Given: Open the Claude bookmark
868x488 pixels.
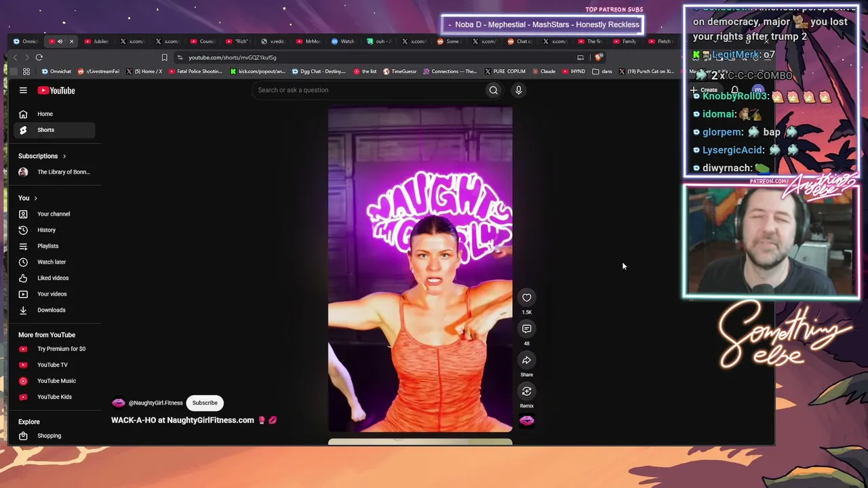Looking at the screenshot, I should [x=543, y=71].
